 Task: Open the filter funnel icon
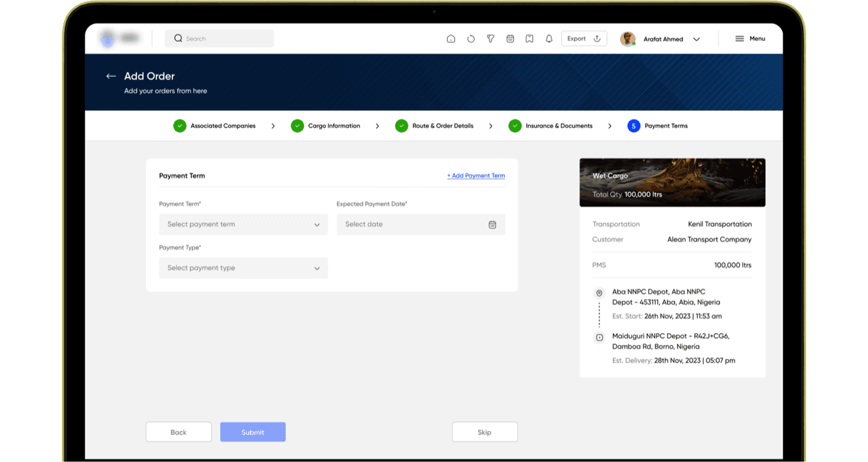coord(490,39)
